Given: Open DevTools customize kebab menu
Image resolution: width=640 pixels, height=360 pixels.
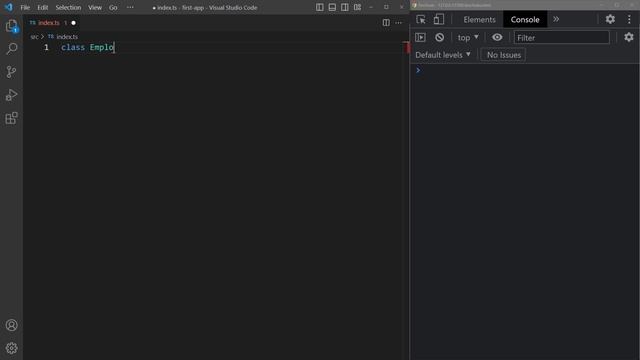Looking at the screenshot, I should coord(629,19).
